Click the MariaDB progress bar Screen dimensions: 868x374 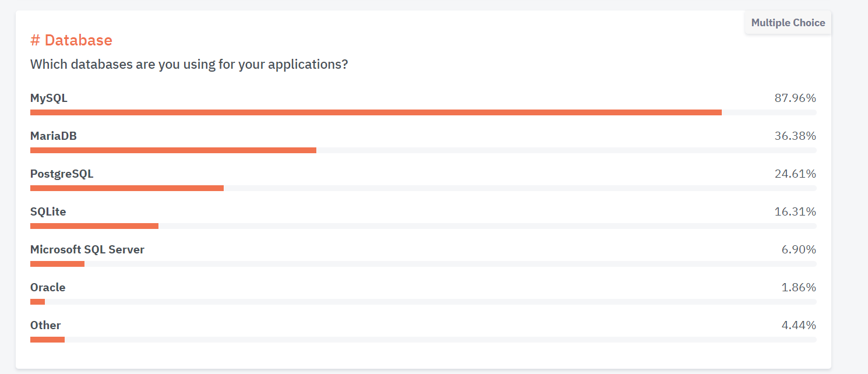423,150
